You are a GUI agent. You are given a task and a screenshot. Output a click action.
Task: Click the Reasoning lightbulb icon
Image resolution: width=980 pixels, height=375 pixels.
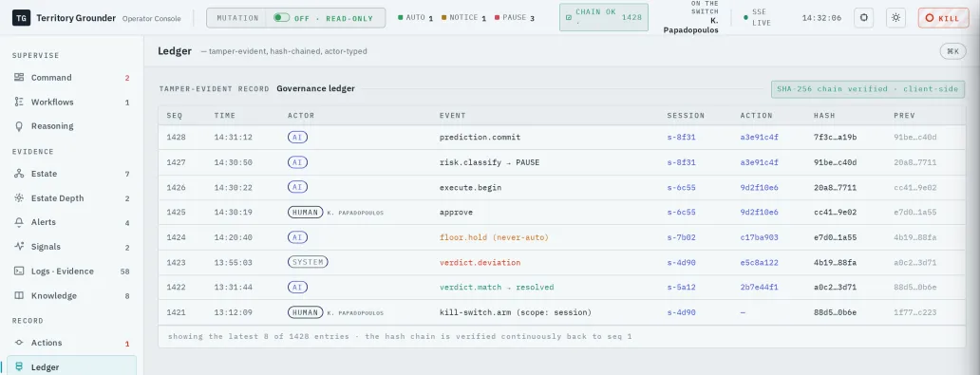coord(19,125)
